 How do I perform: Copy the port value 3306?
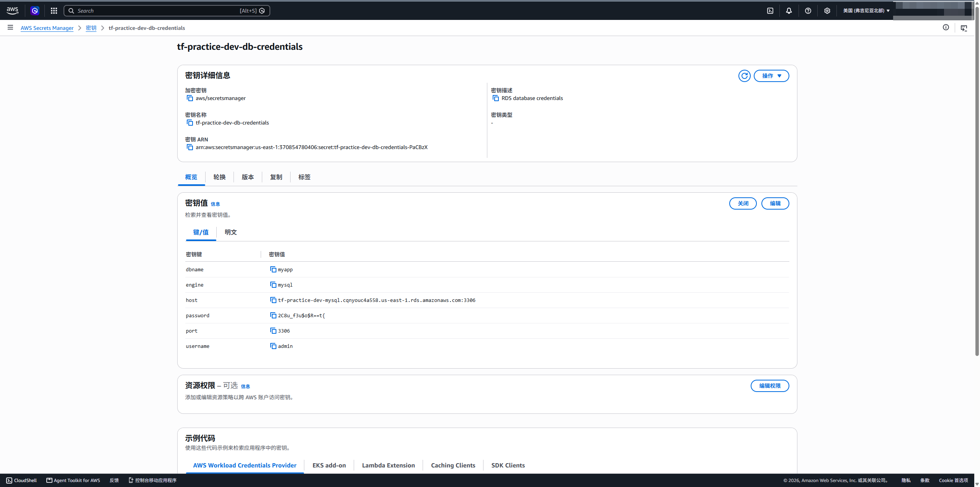point(273,331)
